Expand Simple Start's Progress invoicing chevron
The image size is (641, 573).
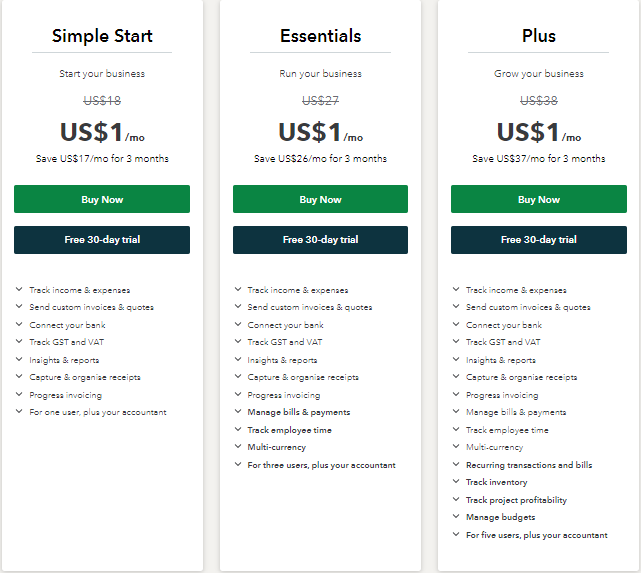19,395
